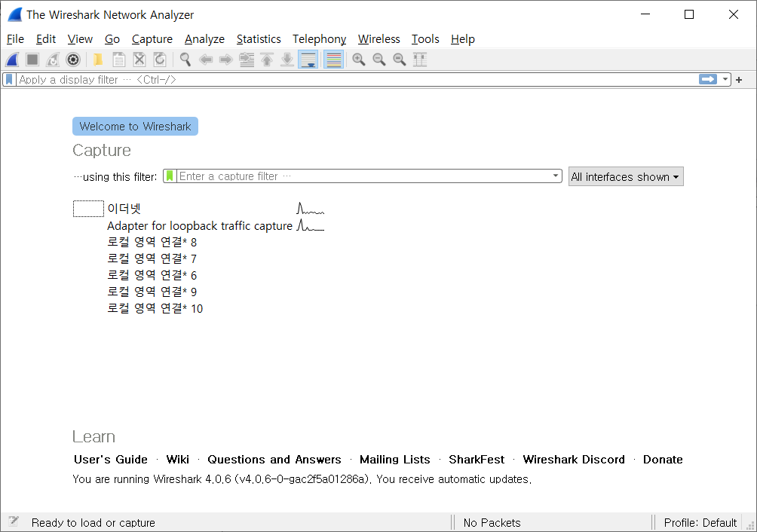Restart current capture icon
Viewport: 757px width, 532px height.
(x=53, y=60)
